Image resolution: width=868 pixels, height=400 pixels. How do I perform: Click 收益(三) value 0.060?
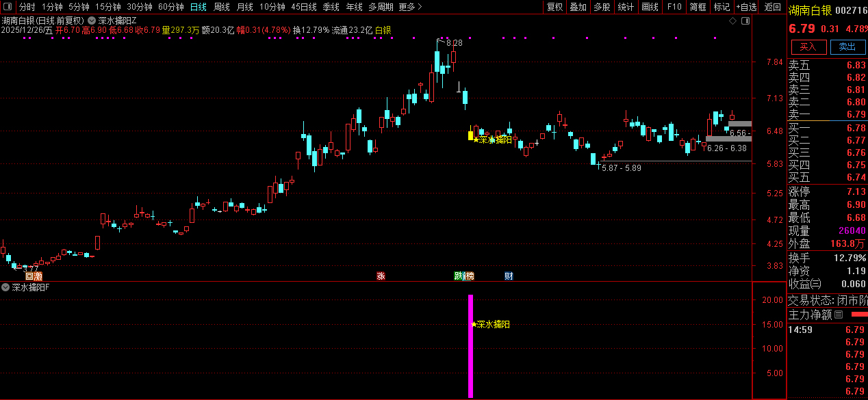pos(853,284)
